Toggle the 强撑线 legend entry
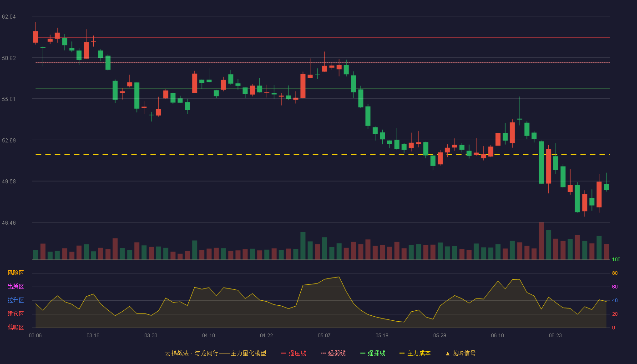The height and width of the screenshot is (364, 637). point(373,353)
